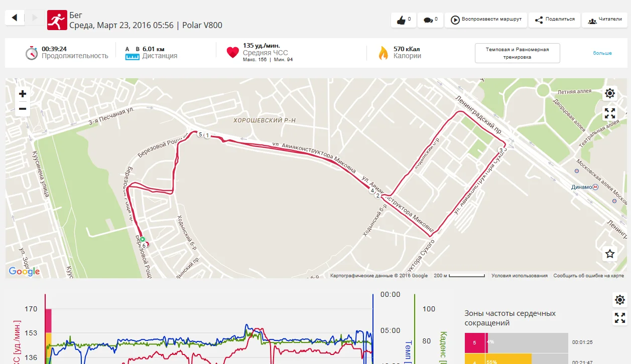
Task: Expand the map to fullscreen
Action: click(610, 113)
